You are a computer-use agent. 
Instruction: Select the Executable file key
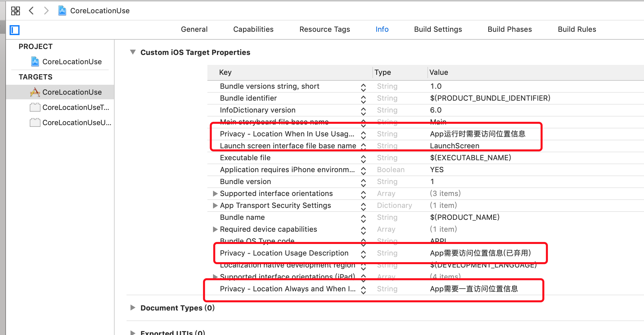(245, 158)
